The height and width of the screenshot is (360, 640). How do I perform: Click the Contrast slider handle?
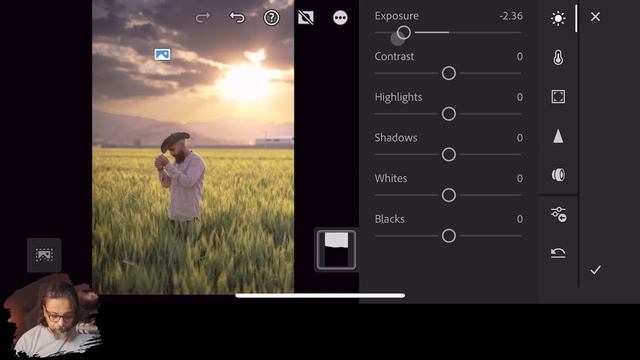click(449, 73)
